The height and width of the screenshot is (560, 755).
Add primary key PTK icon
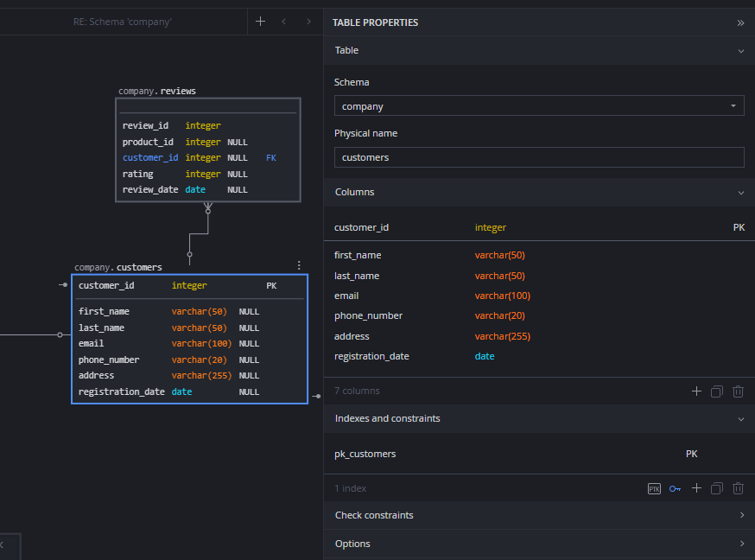coord(654,489)
